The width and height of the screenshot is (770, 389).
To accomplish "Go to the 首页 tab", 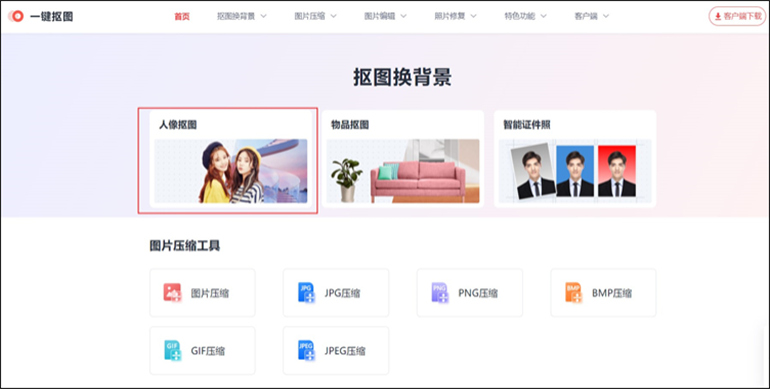I will tap(182, 16).
